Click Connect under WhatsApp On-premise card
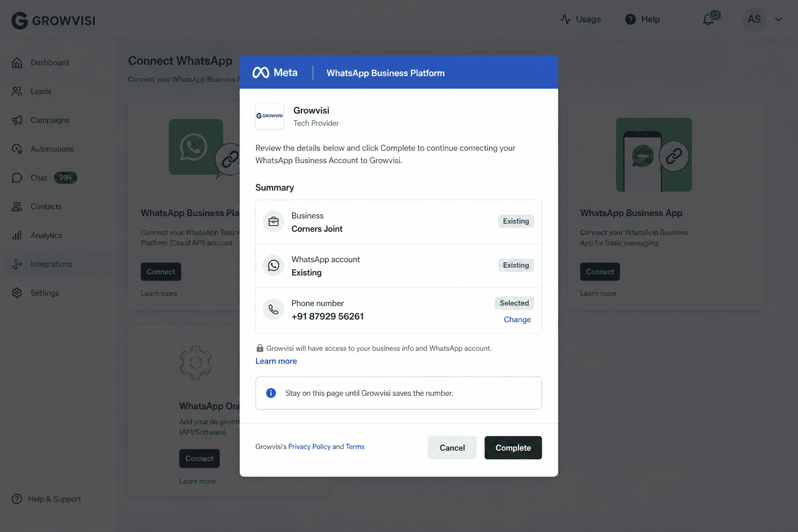This screenshot has height=532, width=798. point(199,459)
